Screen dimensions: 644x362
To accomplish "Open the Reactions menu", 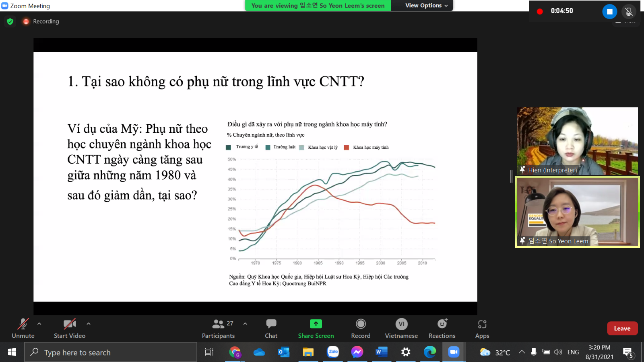I will [x=442, y=328].
